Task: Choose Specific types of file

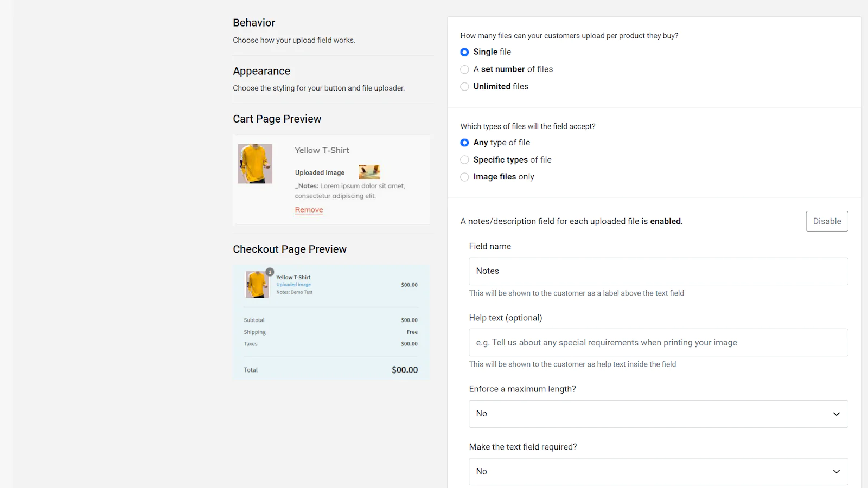Action: [464, 160]
